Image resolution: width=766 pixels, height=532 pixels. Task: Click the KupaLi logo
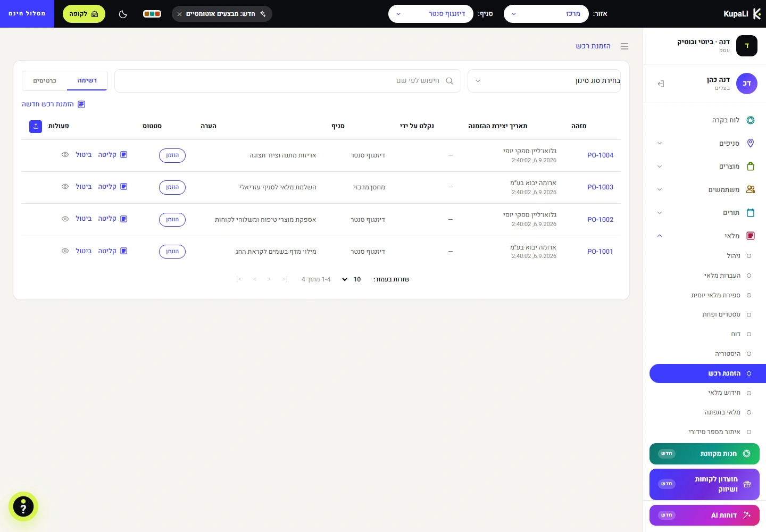(742, 14)
